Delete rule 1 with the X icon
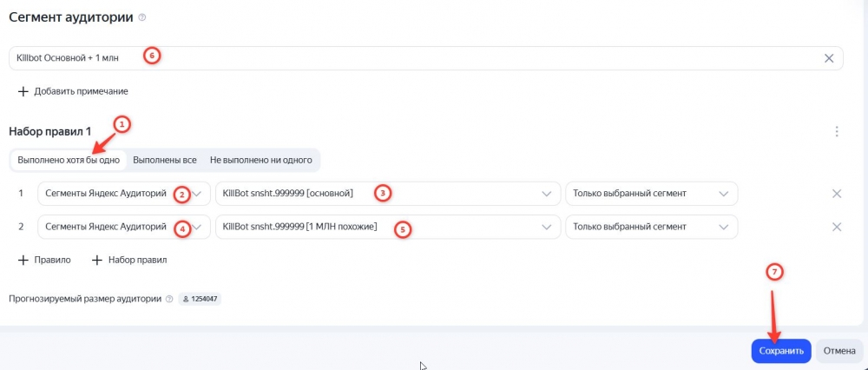 pos(837,194)
